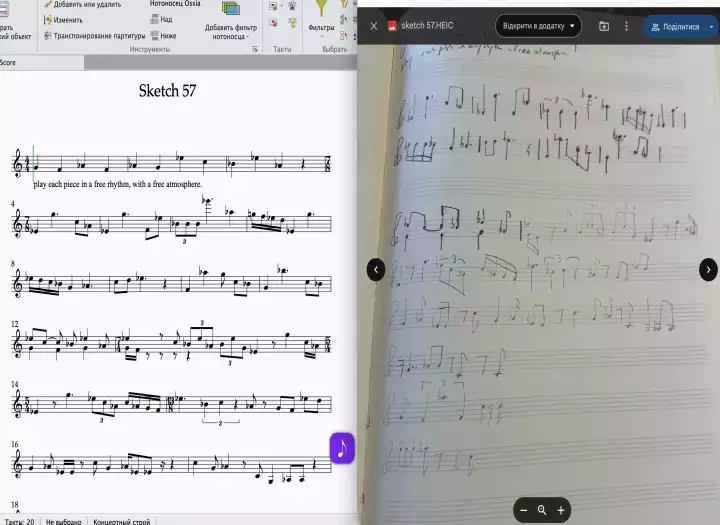The image size is (720, 525).
Task: Click the magnifier reset zoom icon
Action: 542,510
